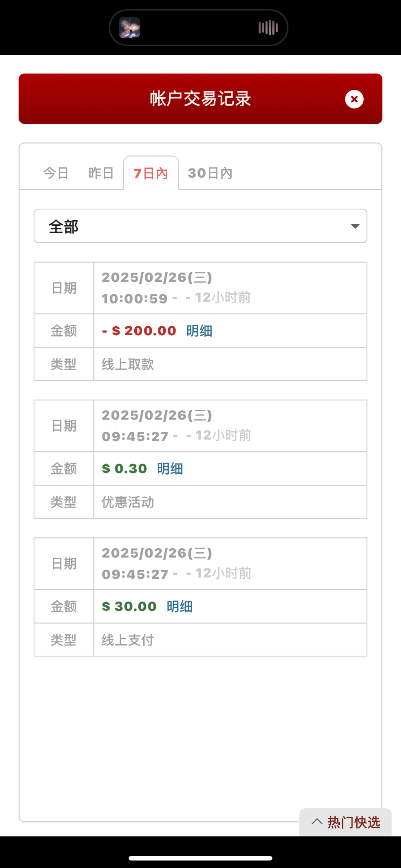Close the 帐户交易记录 panel with X icon
The image size is (401, 868).
pyautogui.click(x=354, y=99)
